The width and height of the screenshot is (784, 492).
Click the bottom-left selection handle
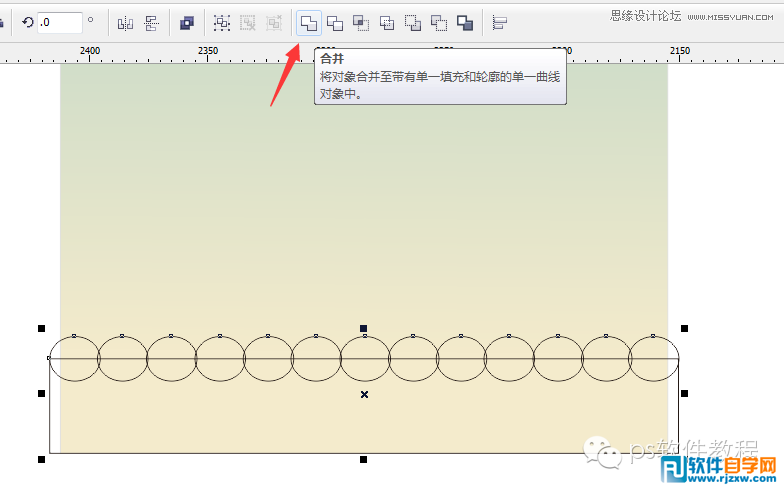(42, 460)
